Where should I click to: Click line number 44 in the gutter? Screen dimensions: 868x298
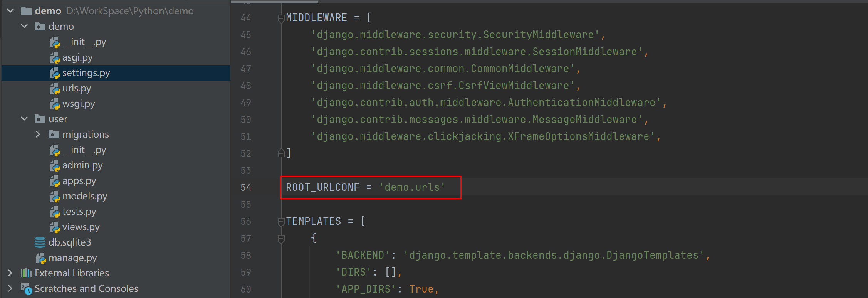coord(246,18)
